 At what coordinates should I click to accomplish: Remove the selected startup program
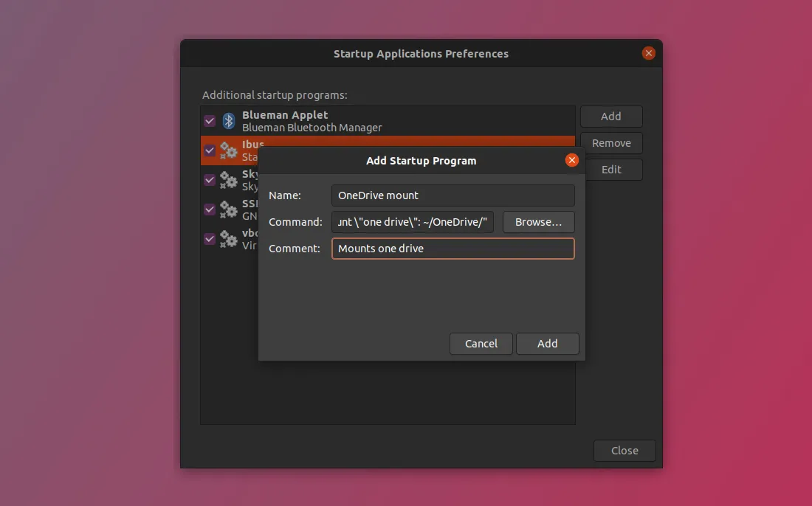coord(611,143)
